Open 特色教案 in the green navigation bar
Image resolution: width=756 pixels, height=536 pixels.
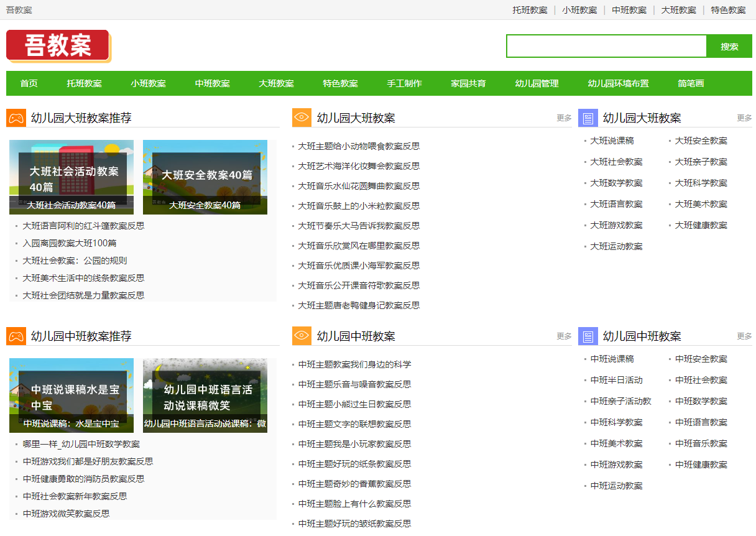(341, 83)
